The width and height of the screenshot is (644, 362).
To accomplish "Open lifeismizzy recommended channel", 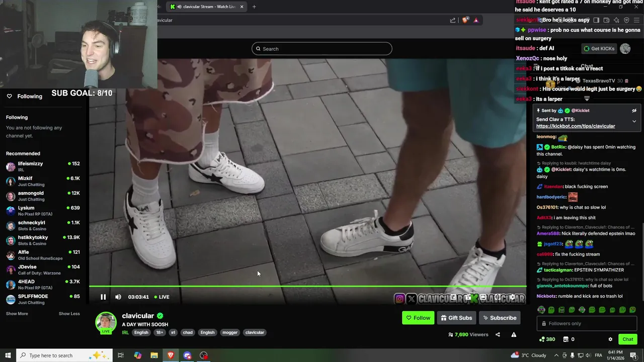I will click(x=43, y=166).
